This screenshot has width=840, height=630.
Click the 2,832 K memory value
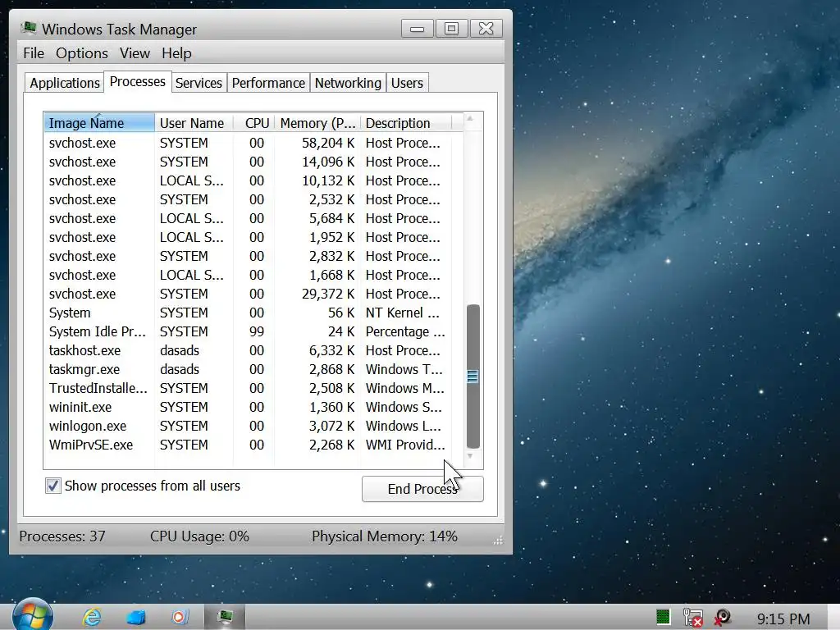(x=331, y=256)
